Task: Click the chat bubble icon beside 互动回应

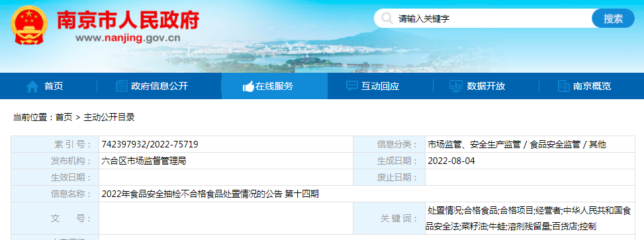Action: coord(351,86)
